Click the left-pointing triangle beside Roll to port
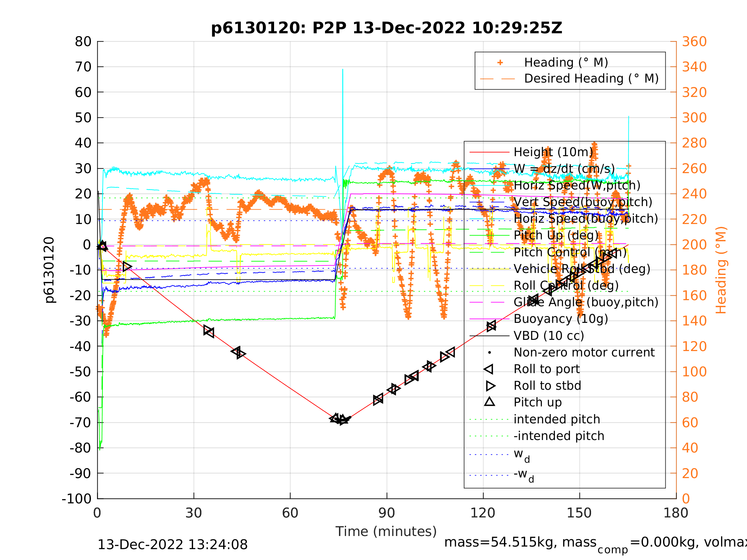The height and width of the screenshot is (560, 747). 488,369
